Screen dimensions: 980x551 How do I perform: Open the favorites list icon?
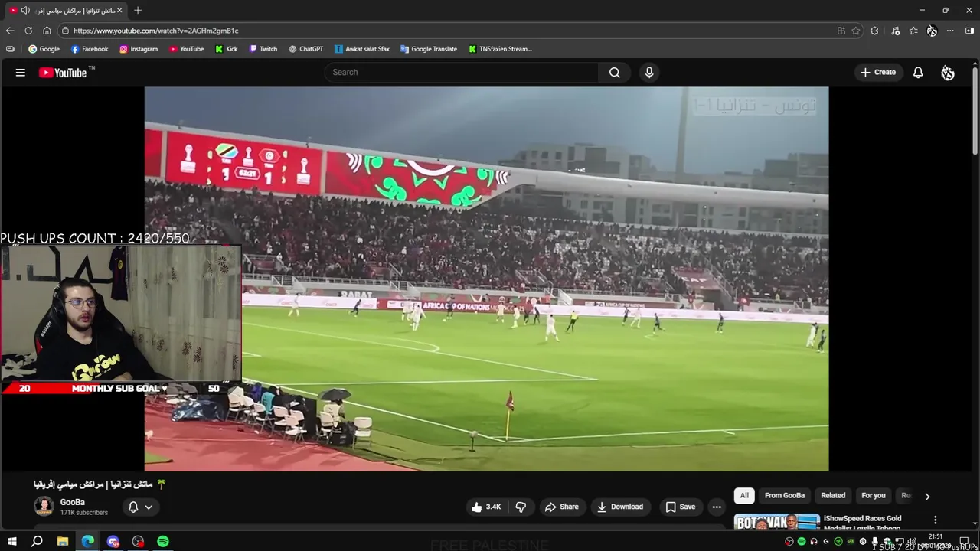click(x=913, y=31)
